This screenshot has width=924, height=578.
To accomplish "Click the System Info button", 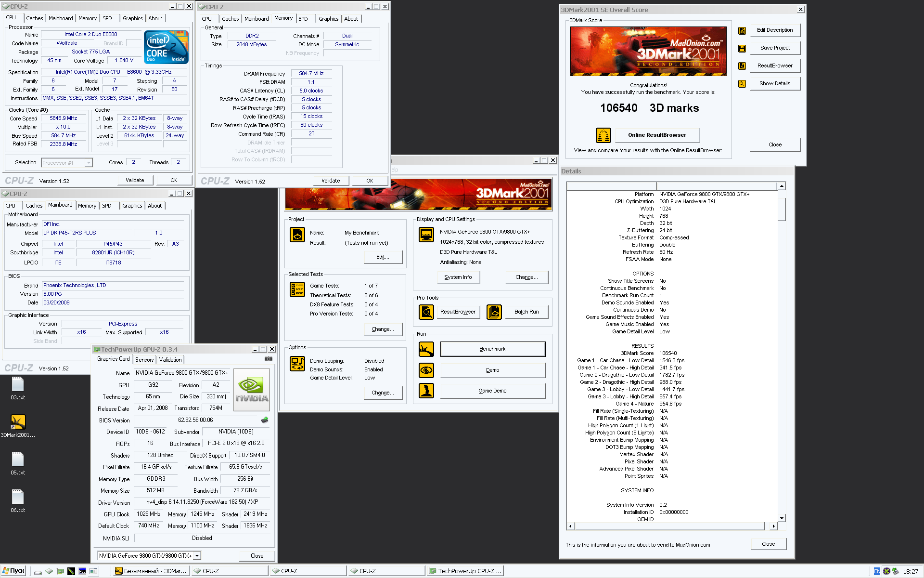I will tap(458, 277).
